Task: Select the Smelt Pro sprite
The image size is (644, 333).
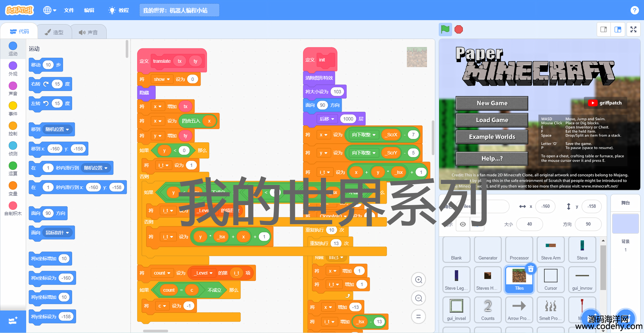Action: click(550, 310)
